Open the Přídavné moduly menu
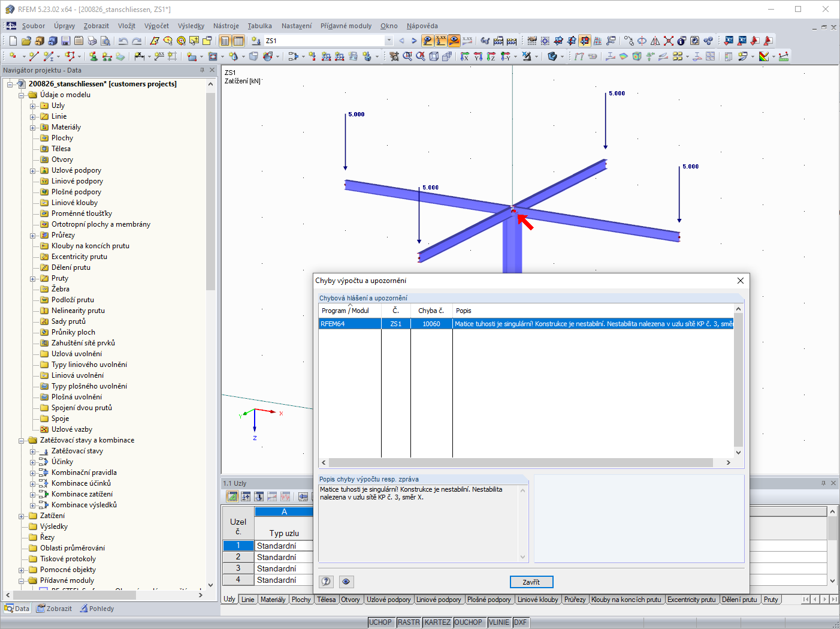 pos(346,26)
